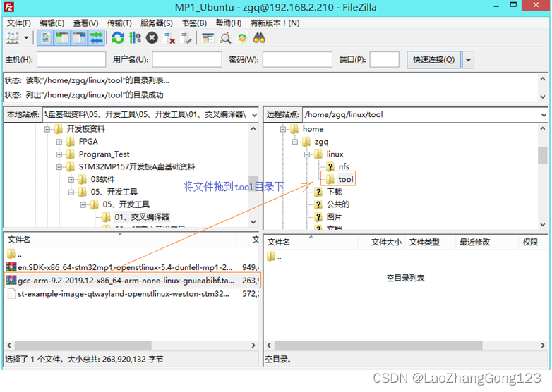Select the remote 公共的 folder
Viewport: 552px width, 392px height.
[337, 204]
